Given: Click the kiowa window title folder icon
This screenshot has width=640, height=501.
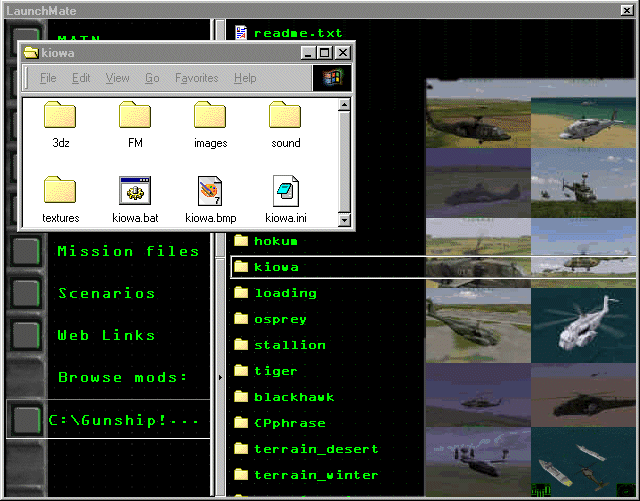Looking at the screenshot, I should 31,53.
